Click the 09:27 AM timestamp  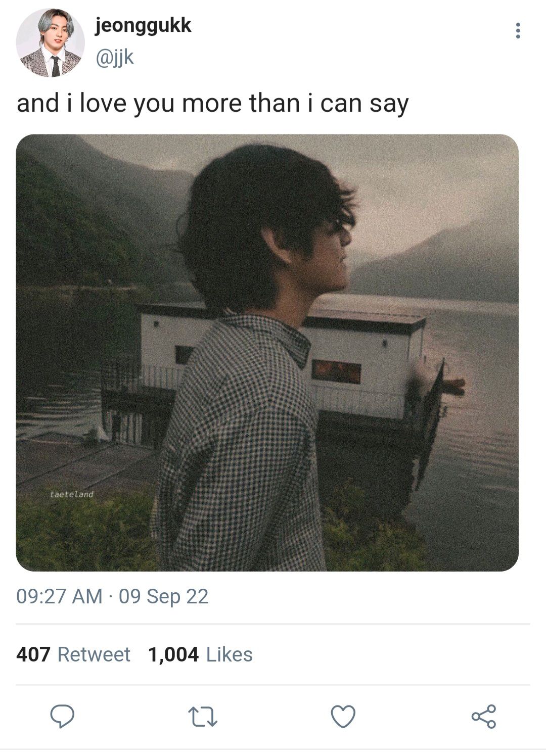coord(59,596)
